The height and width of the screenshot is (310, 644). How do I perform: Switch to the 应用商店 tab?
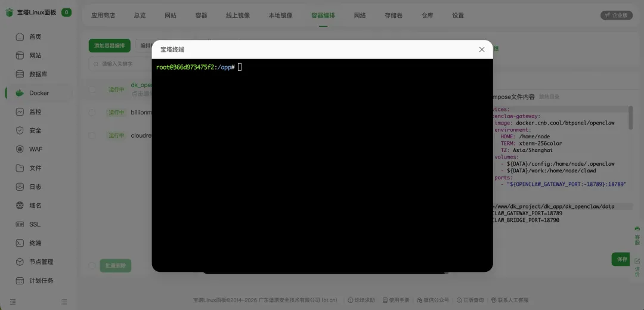[103, 15]
